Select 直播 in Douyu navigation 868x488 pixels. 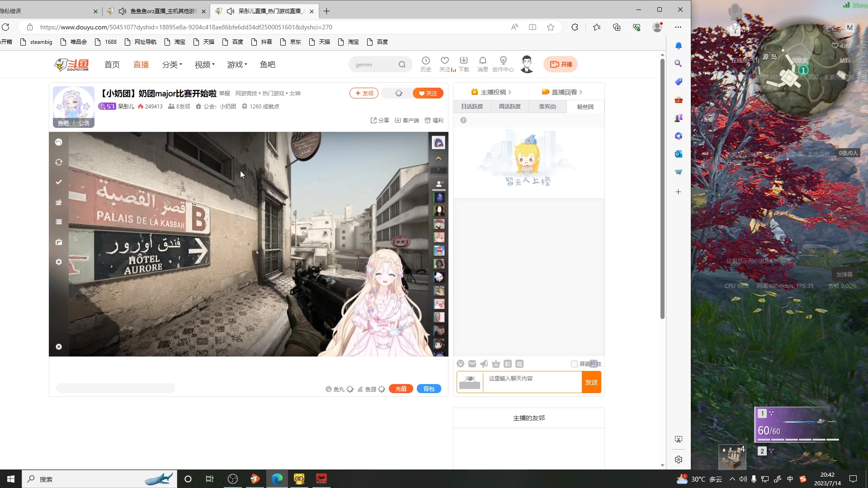point(141,65)
